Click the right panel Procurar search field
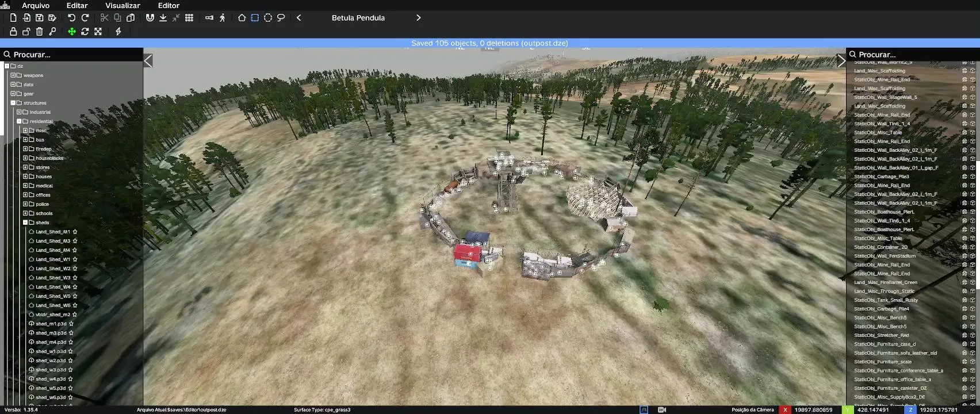The height and width of the screenshot is (414, 980). click(913, 55)
